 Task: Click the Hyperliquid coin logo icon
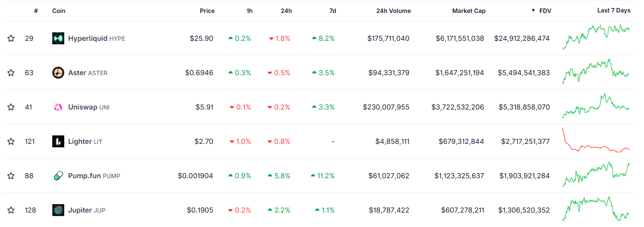pos(58,38)
